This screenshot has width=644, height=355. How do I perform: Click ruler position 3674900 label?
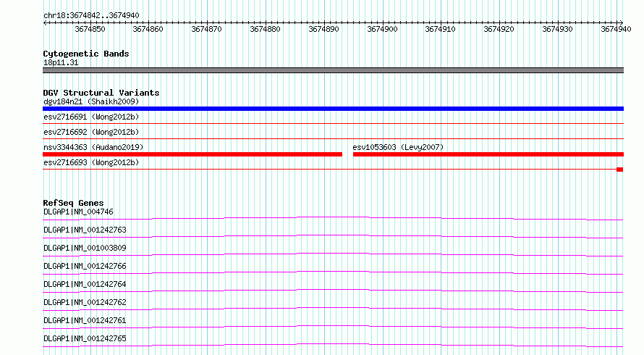pos(382,29)
